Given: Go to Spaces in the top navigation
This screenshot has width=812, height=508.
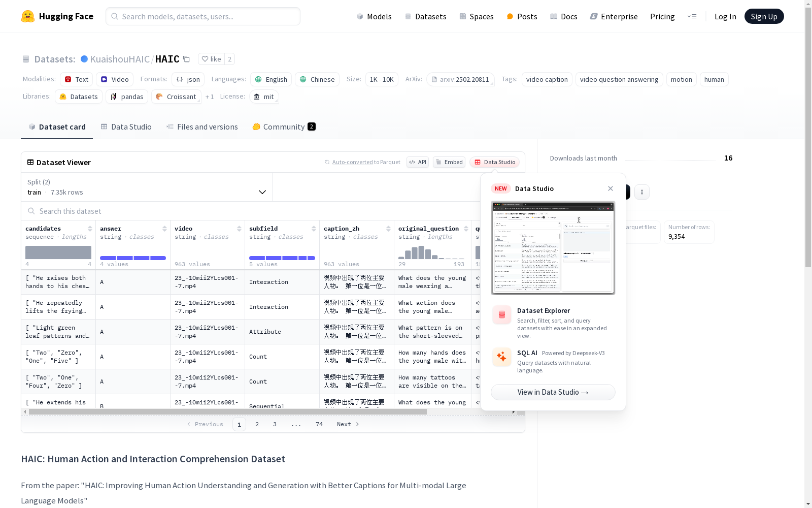Looking at the screenshot, I should (x=476, y=16).
